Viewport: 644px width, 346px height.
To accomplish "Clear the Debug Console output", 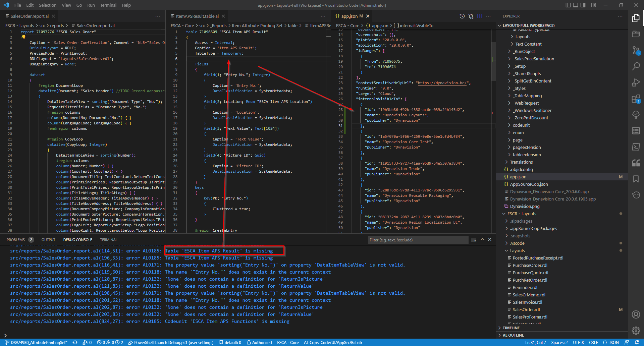I will coord(474,239).
